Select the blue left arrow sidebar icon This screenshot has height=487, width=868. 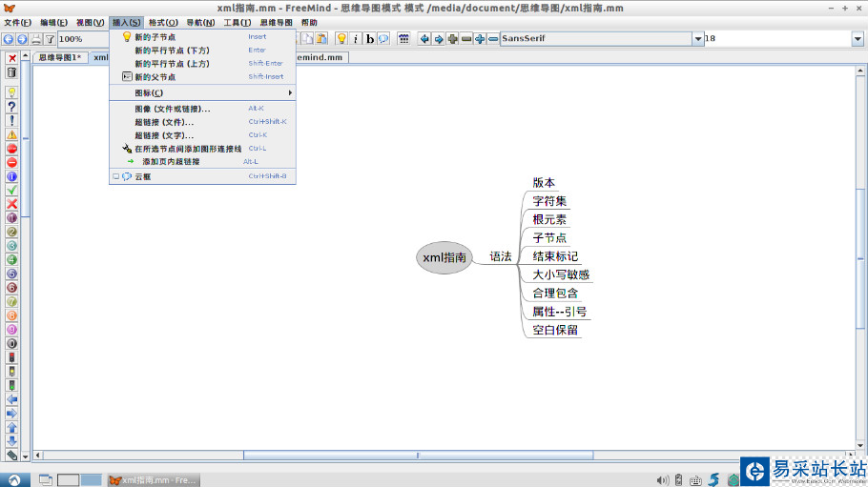click(x=11, y=399)
